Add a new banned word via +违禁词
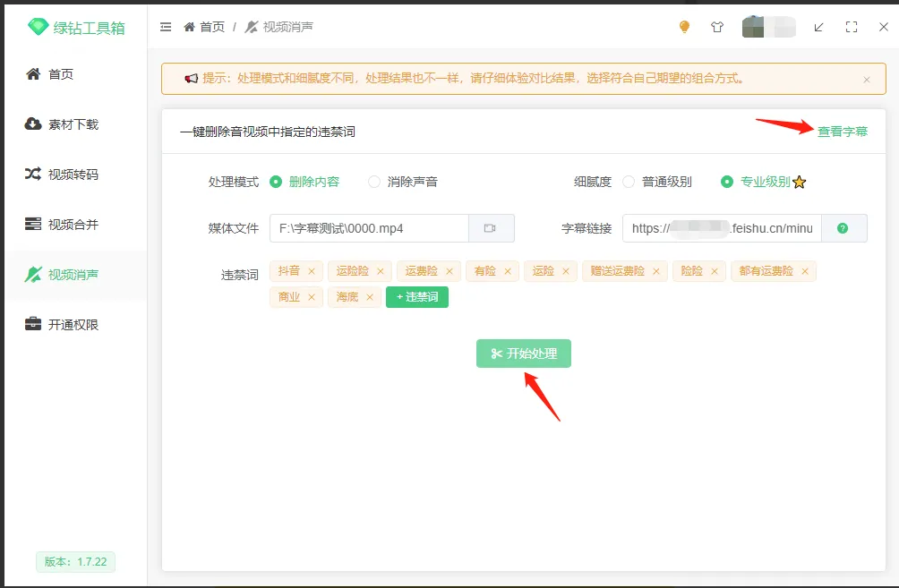899x588 pixels. pyautogui.click(x=416, y=296)
